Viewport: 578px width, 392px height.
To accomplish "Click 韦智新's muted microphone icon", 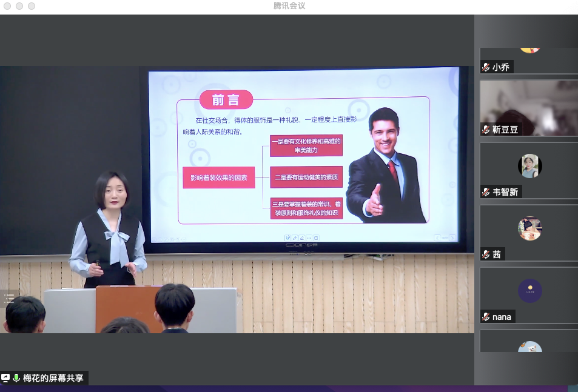I will point(486,192).
